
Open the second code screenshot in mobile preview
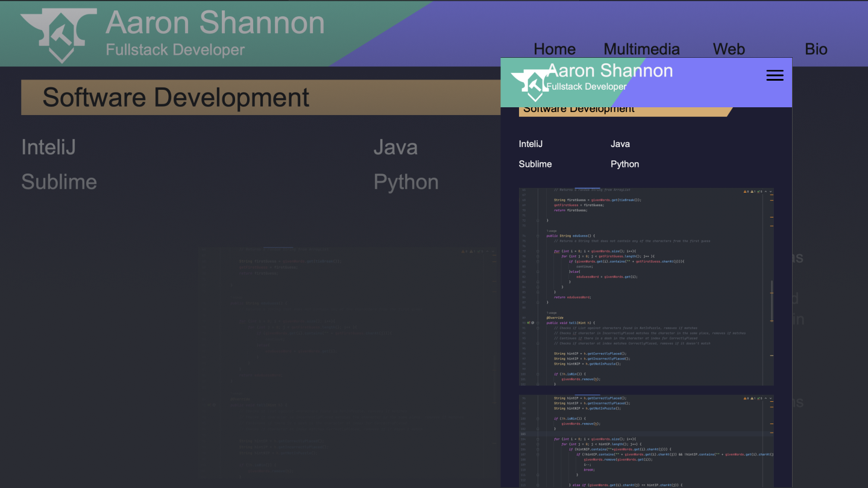tap(646, 441)
